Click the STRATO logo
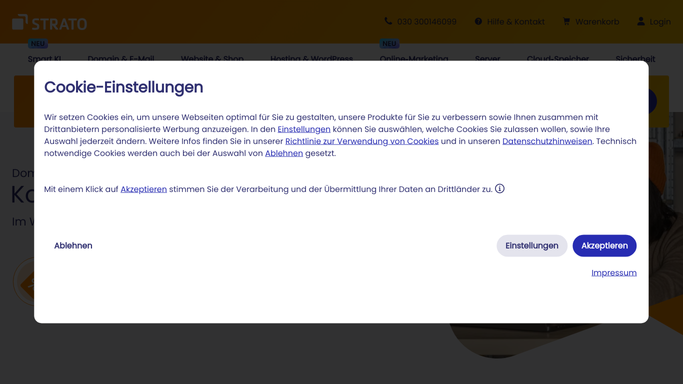 coord(50,22)
